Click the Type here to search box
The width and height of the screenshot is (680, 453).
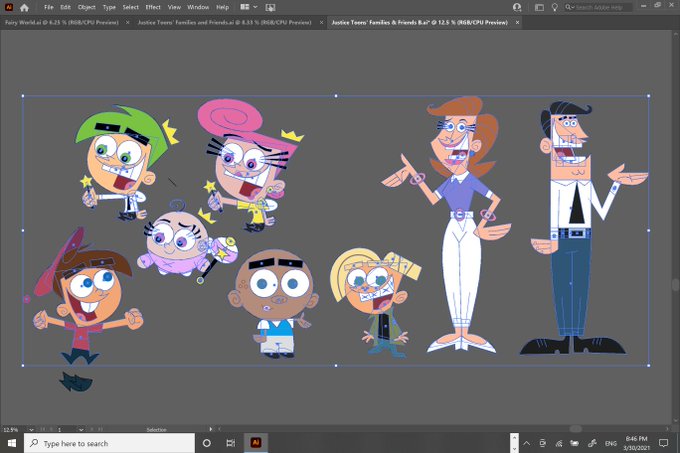[109, 443]
